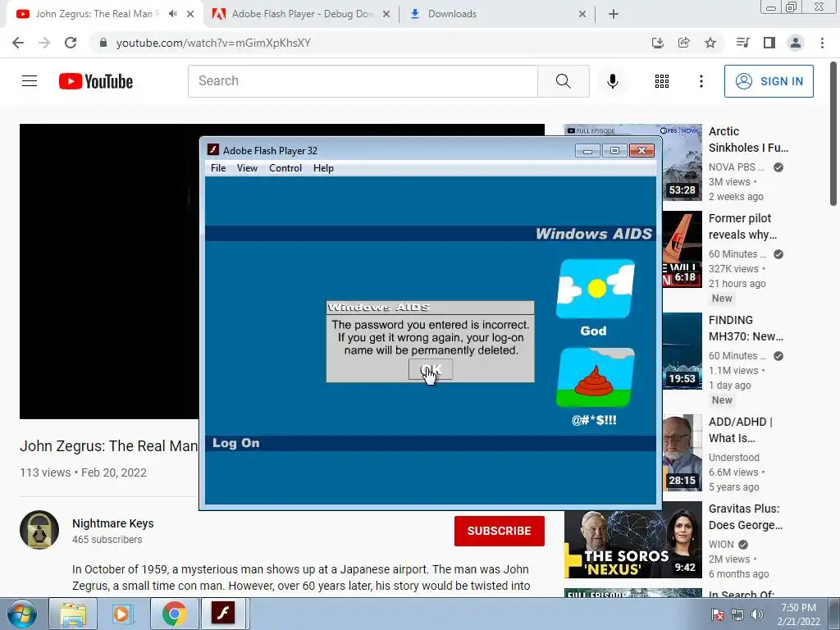Viewport: 840px width, 630px height.
Task: Select the God user account icon
Action: point(596,290)
